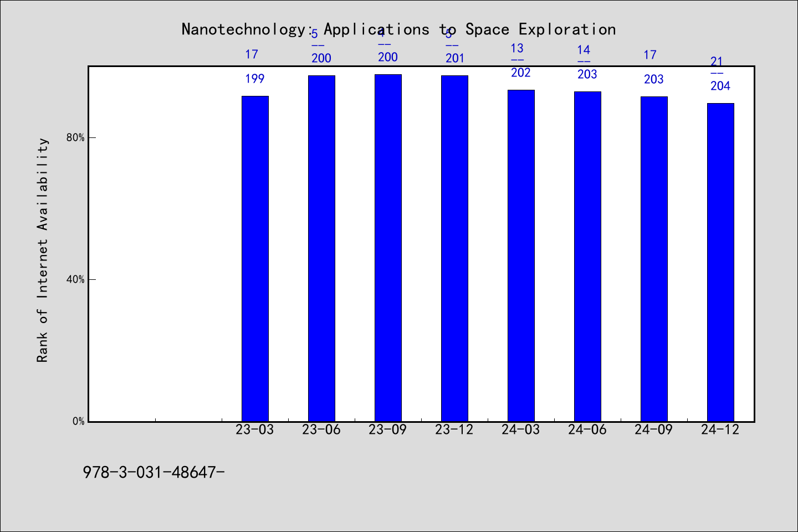
Task: Select the 23-09 blue bar
Action: coord(388,248)
